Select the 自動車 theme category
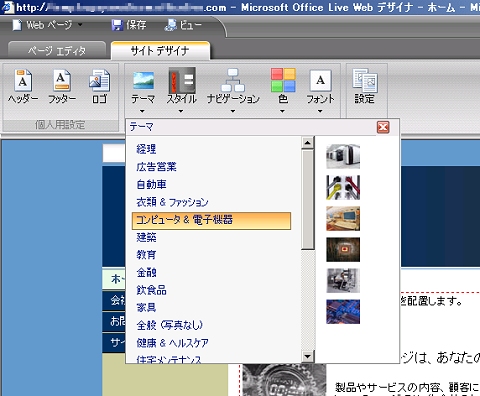 pyautogui.click(x=151, y=184)
